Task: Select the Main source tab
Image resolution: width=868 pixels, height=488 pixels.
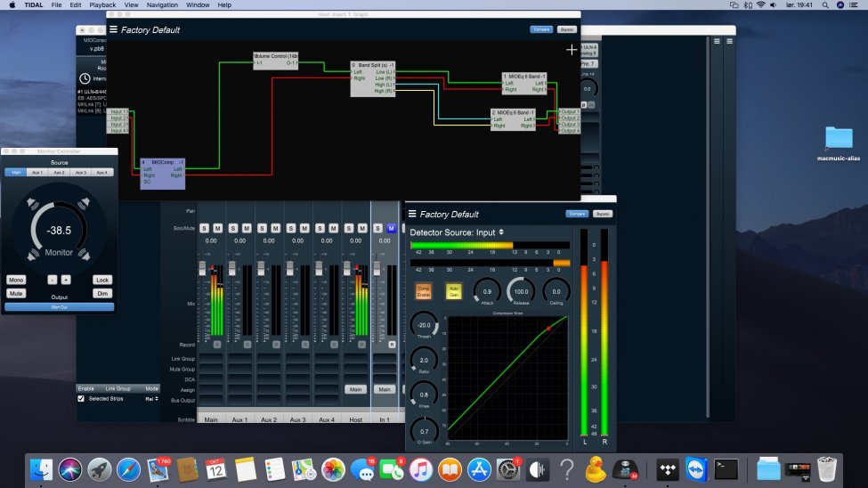Action: click(16, 173)
